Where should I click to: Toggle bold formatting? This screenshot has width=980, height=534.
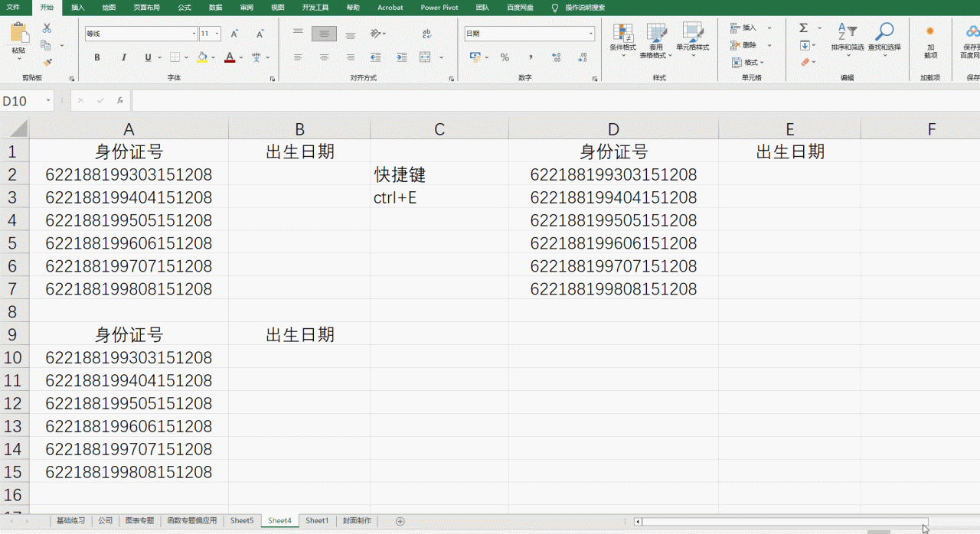[97, 57]
